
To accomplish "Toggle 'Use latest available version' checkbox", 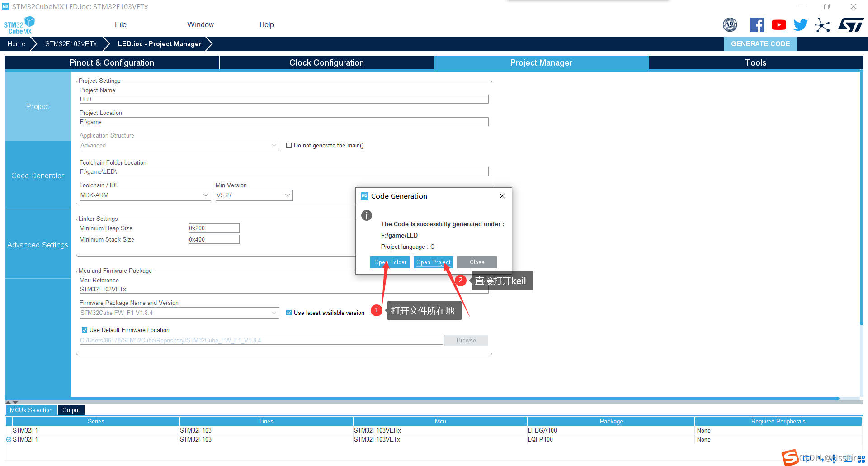I will [289, 313].
